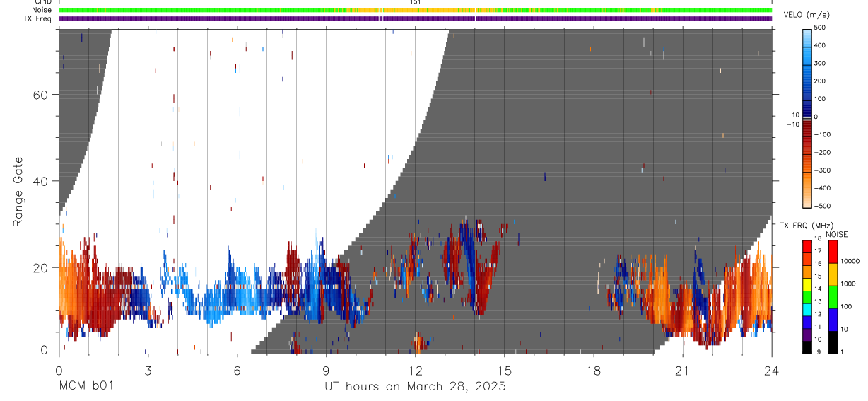Click the purple TX Freq strip above plot
This screenshot has width=868, height=401.
[x=415, y=18]
